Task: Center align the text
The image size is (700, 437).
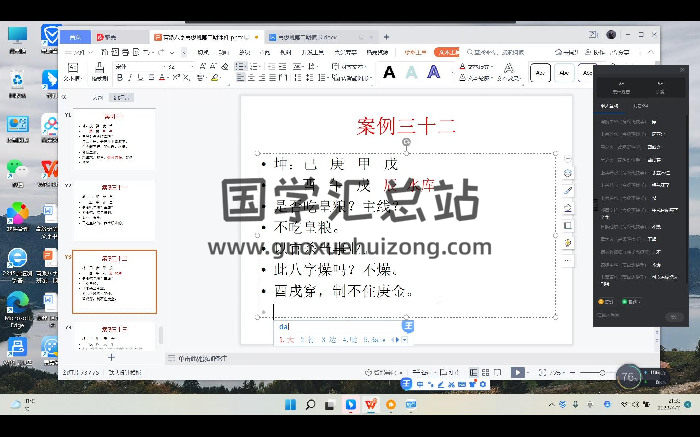Action: [251, 78]
